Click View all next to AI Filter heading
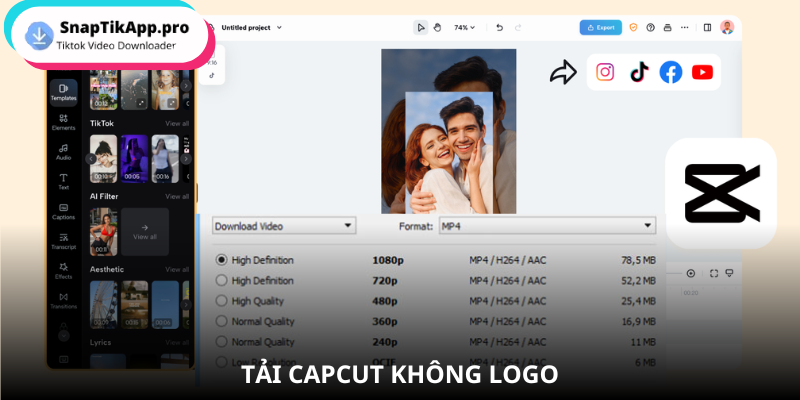Screen dimensions: 800x400 pyautogui.click(x=177, y=196)
